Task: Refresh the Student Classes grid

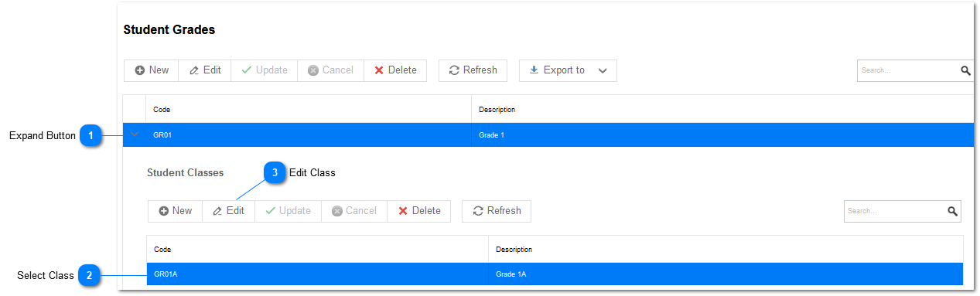Action: click(x=497, y=211)
